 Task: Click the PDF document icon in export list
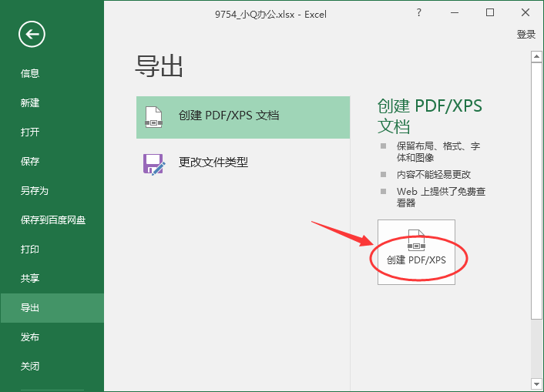[x=153, y=117]
